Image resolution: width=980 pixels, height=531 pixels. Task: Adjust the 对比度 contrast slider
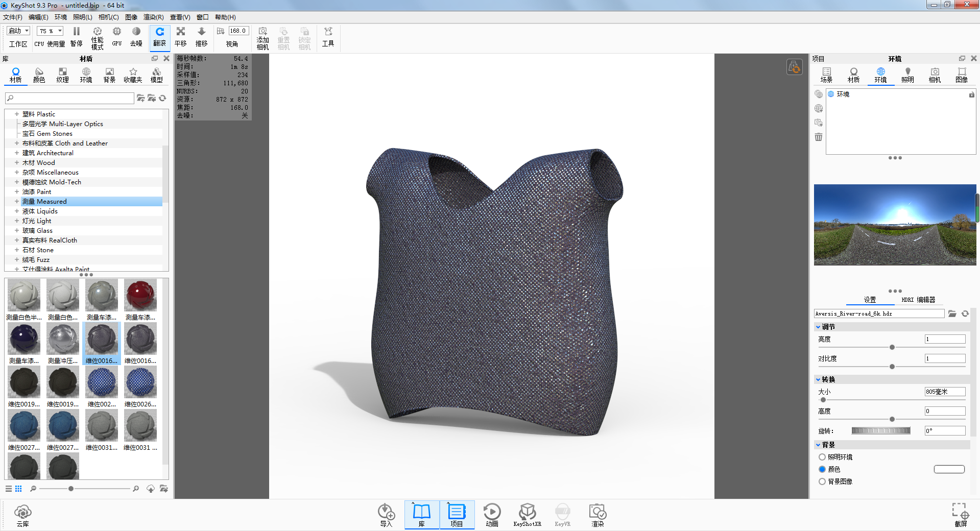tap(892, 367)
